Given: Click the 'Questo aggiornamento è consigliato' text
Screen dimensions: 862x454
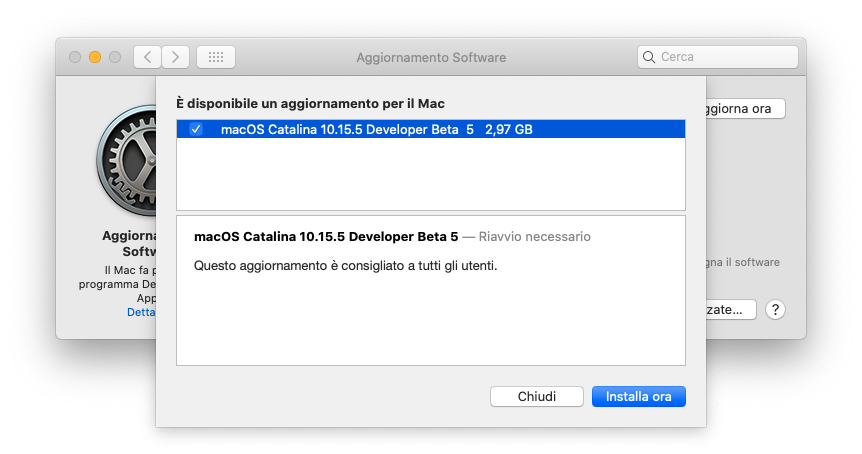Looking at the screenshot, I should (x=345, y=266).
